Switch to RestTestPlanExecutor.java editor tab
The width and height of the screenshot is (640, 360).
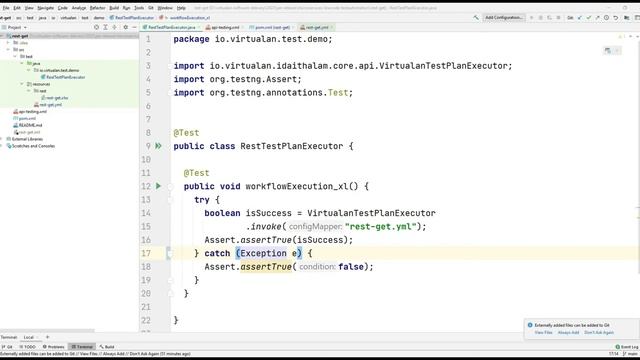click(x=171, y=27)
